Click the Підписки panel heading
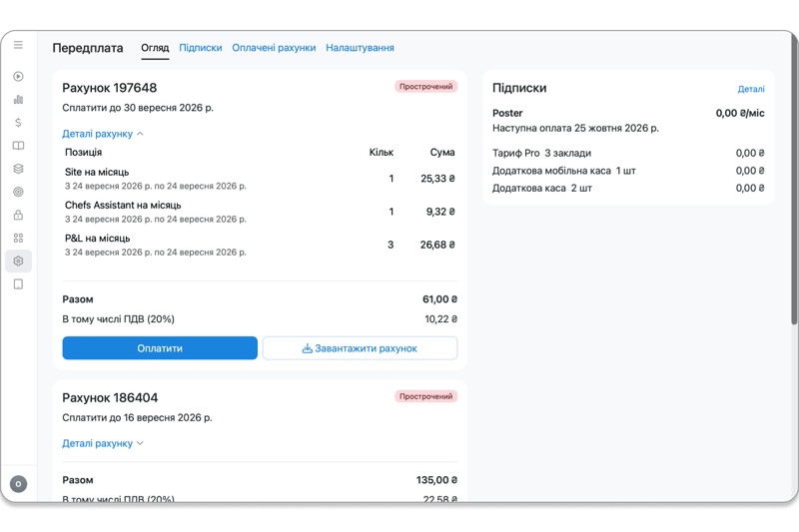The image size is (799, 532). 519,88
